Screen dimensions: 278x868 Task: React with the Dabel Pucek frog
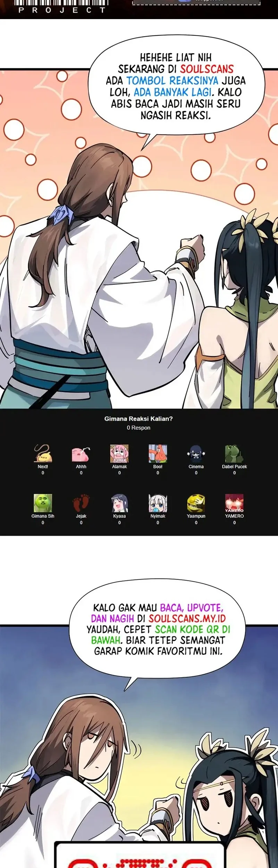pyautogui.click(x=234, y=453)
